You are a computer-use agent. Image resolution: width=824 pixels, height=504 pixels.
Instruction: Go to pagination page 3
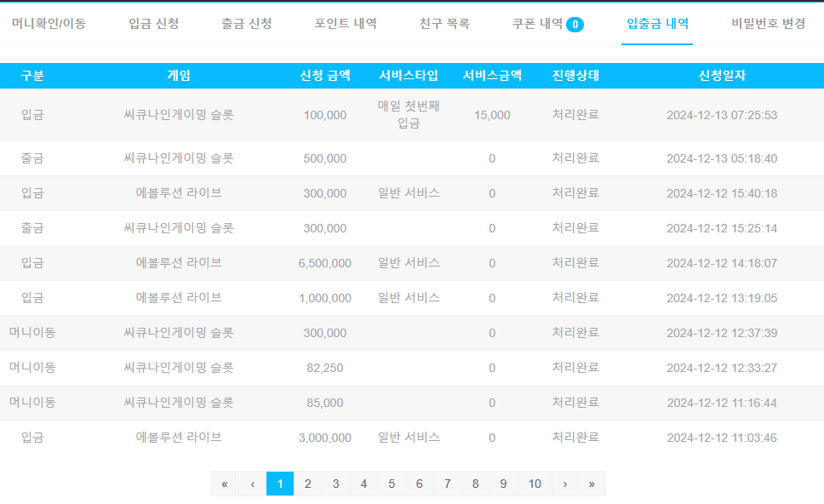point(335,484)
